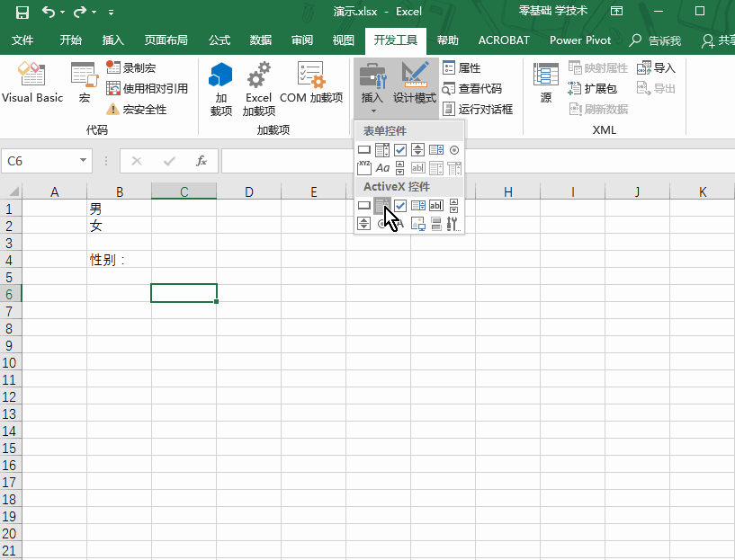Insert an ActiveX Scroll Bar
735x560 pixels.
pyautogui.click(x=453, y=205)
